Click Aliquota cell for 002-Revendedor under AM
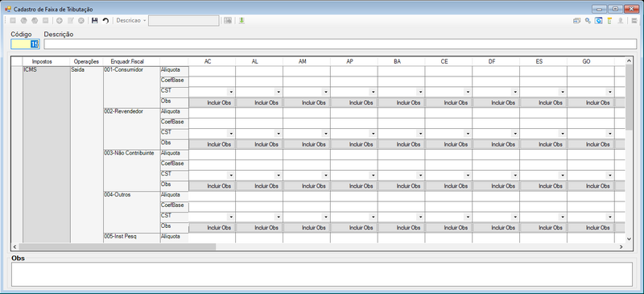This screenshot has height=294, width=644. point(307,113)
